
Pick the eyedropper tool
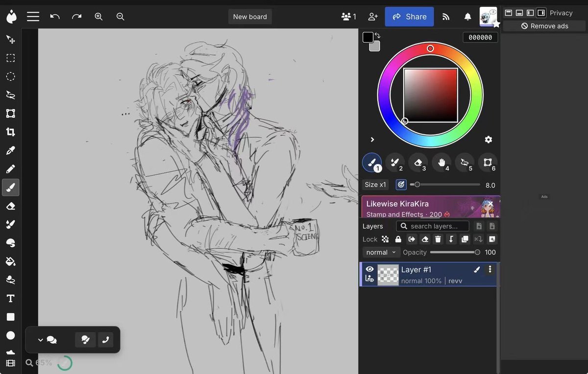[x=10, y=150]
